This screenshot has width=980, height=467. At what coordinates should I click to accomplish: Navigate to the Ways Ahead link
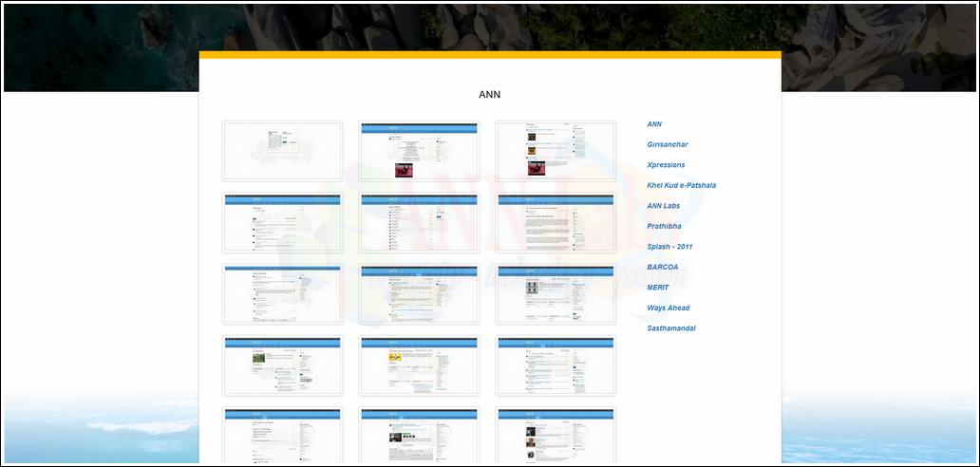(x=669, y=308)
